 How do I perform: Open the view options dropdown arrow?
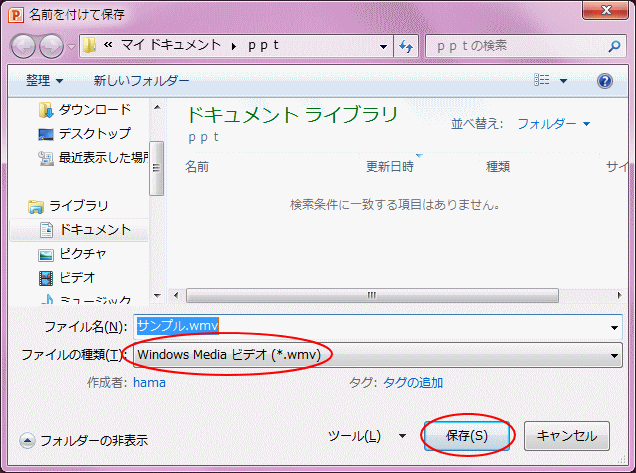click(x=563, y=81)
